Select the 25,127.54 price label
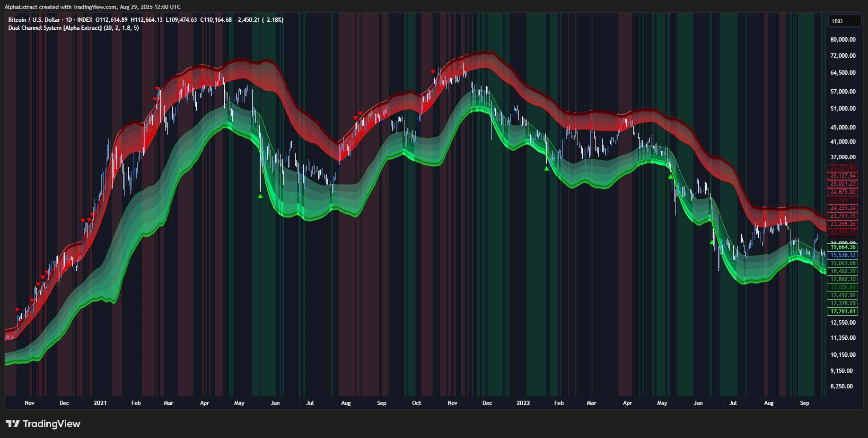Image resolution: width=868 pixels, height=438 pixels. point(842,176)
